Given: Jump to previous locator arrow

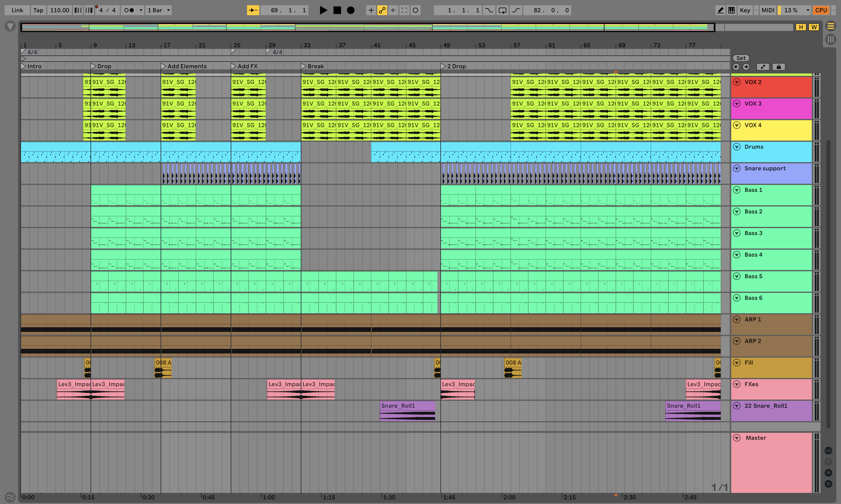Looking at the screenshot, I should click(736, 67).
